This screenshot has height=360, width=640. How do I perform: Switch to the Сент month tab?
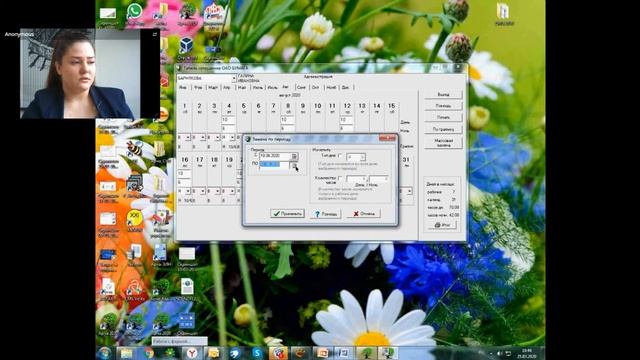pos(301,87)
